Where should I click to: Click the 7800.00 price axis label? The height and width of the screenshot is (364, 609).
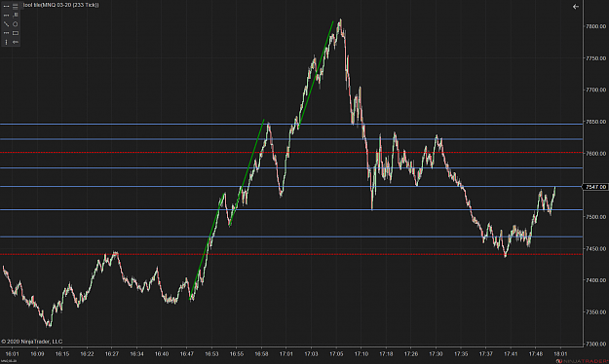(x=595, y=26)
